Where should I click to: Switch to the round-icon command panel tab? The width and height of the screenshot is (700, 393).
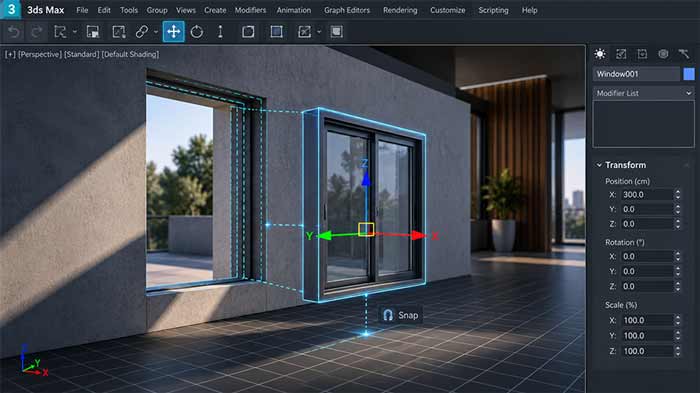[x=663, y=54]
